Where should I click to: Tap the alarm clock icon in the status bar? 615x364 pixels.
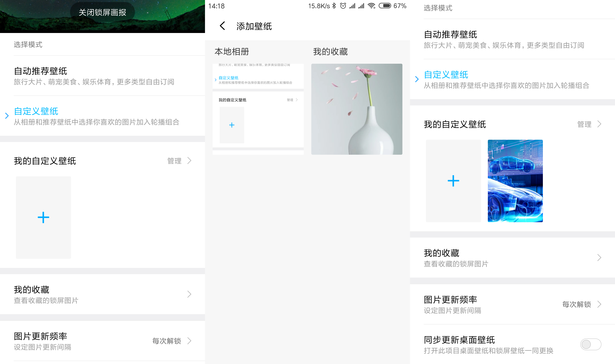(x=343, y=6)
